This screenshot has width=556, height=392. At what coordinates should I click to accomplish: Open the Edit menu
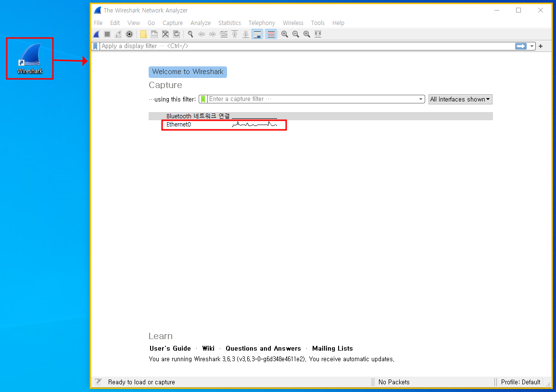click(x=115, y=23)
